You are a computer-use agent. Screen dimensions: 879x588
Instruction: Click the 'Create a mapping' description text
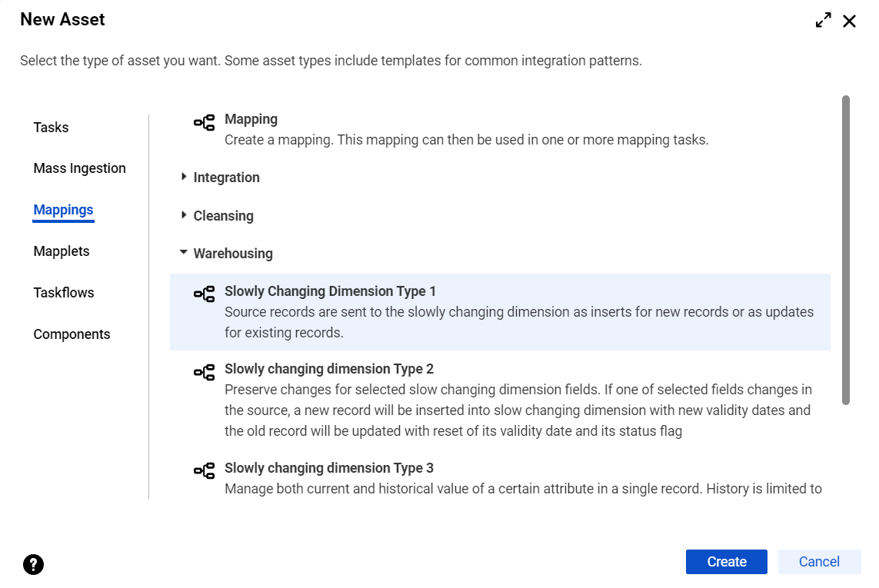[466, 140]
